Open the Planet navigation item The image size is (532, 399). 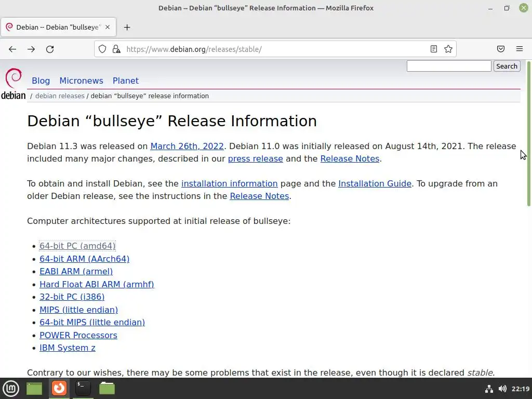[x=126, y=81]
